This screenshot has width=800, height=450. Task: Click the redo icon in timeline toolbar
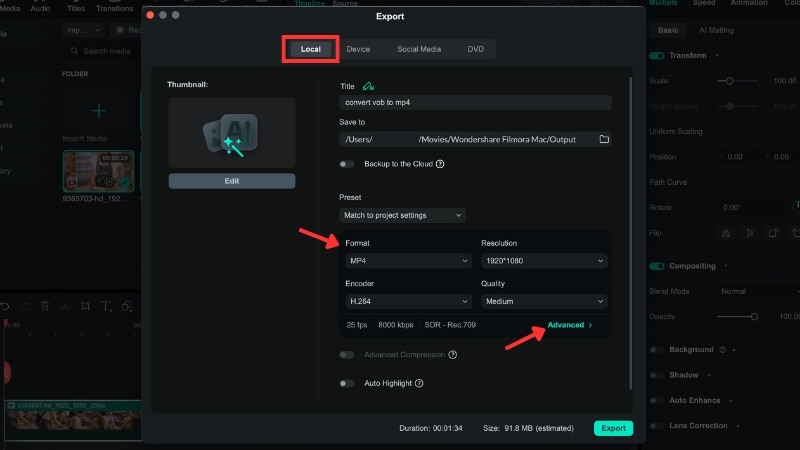pos(24,306)
